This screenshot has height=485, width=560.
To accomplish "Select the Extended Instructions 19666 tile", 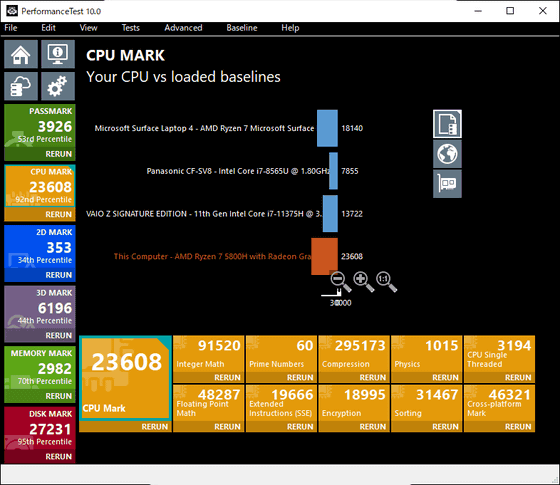I will coord(281,403).
